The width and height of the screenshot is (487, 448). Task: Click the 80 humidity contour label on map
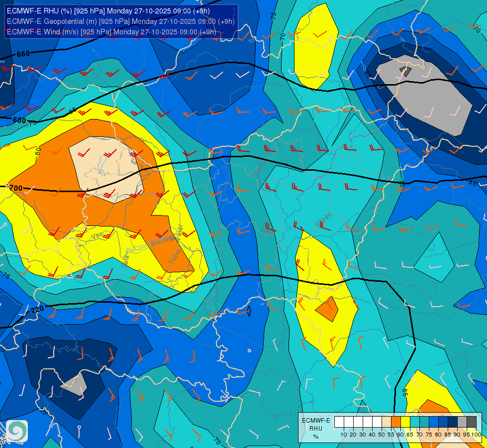pyautogui.click(x=473, y=183)
